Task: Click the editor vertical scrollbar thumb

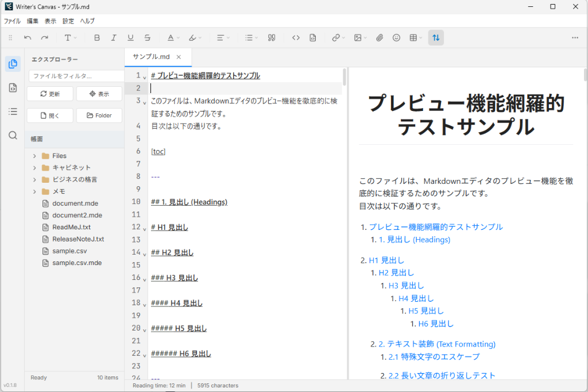Action: (345, 77)
